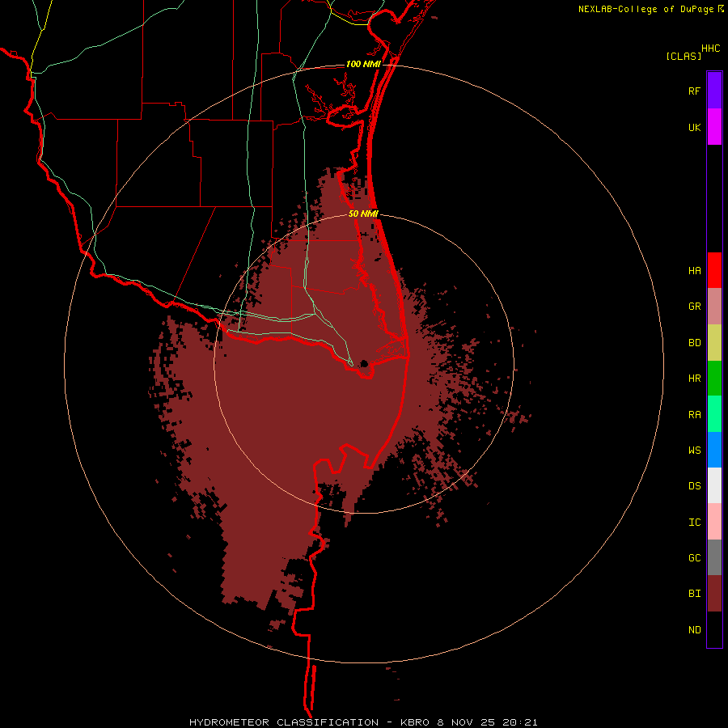Click the "HR" legend label
Viewport: 728px width, 728px height.
coord(694,379)
